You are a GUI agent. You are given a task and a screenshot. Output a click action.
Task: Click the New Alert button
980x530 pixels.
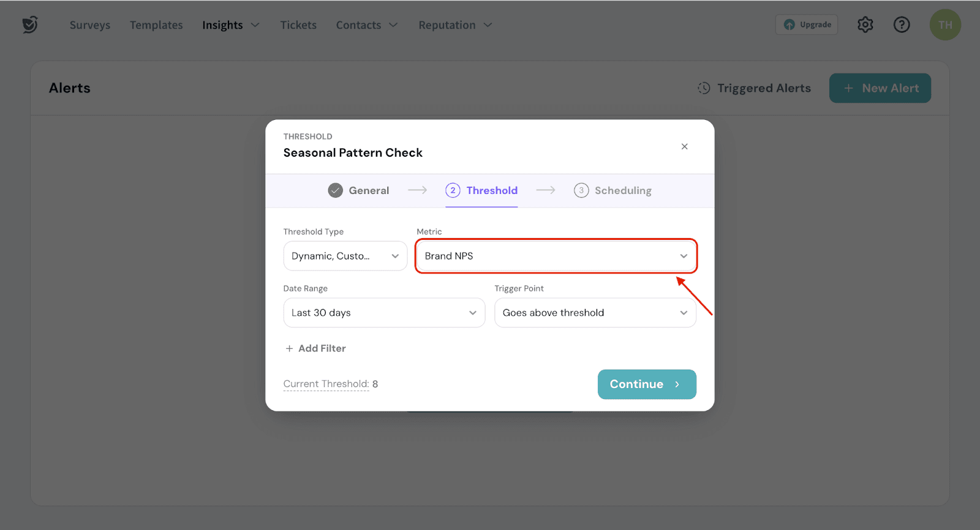click(880, 88)
